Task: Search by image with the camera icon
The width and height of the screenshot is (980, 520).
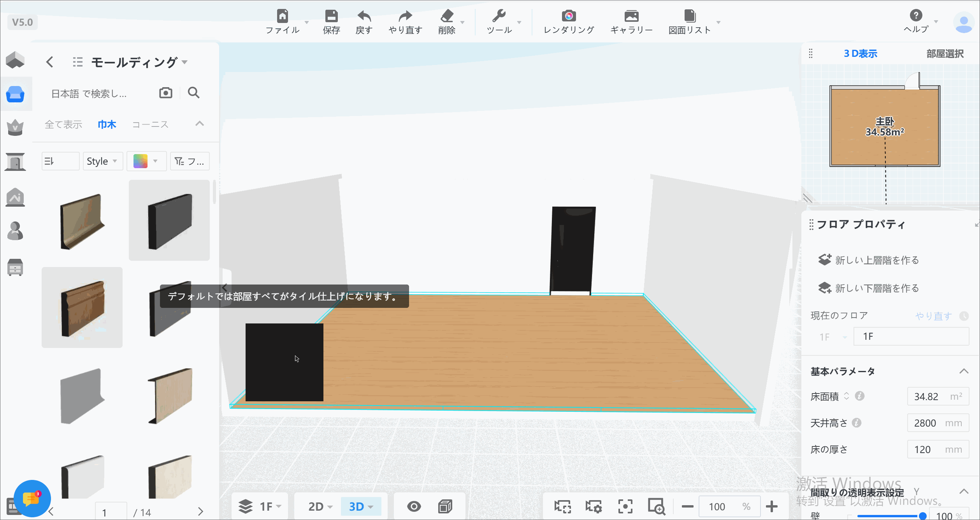Action: pos(166,93)
